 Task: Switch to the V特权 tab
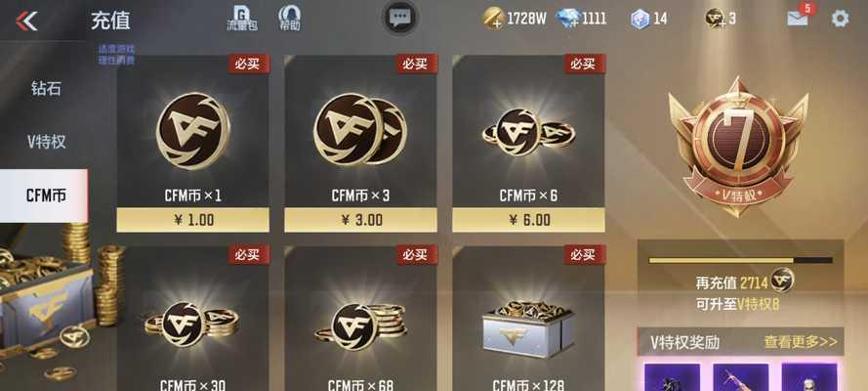[44, 142]
